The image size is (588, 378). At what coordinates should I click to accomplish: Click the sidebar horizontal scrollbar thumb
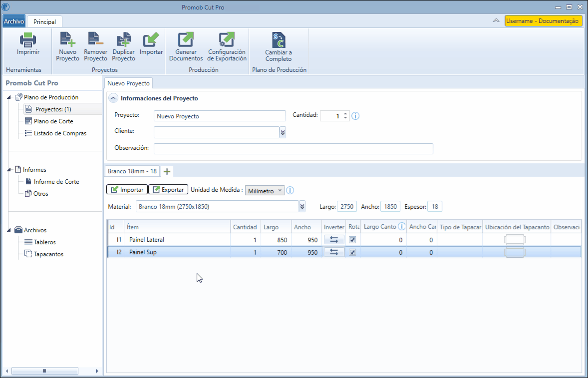pyautogui.click(x=44, y=371)
